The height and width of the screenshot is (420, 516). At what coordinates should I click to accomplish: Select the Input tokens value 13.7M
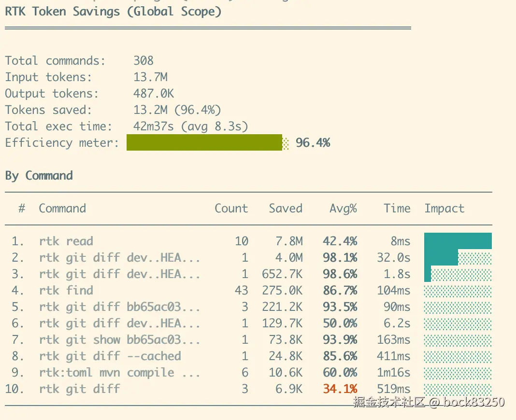(150, 77)
